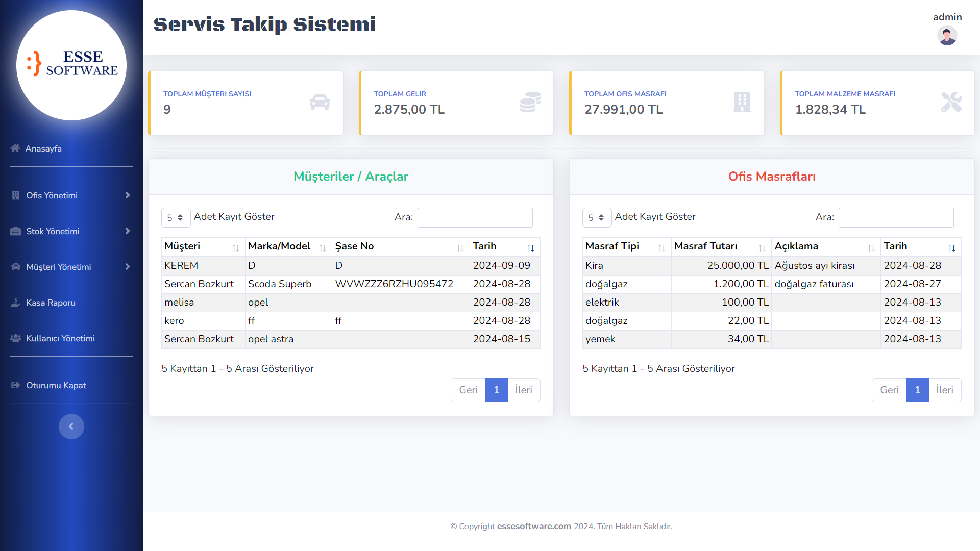
Task: Open record count dropdown in Ofis Masrafları table
Action: coord(597,217)
